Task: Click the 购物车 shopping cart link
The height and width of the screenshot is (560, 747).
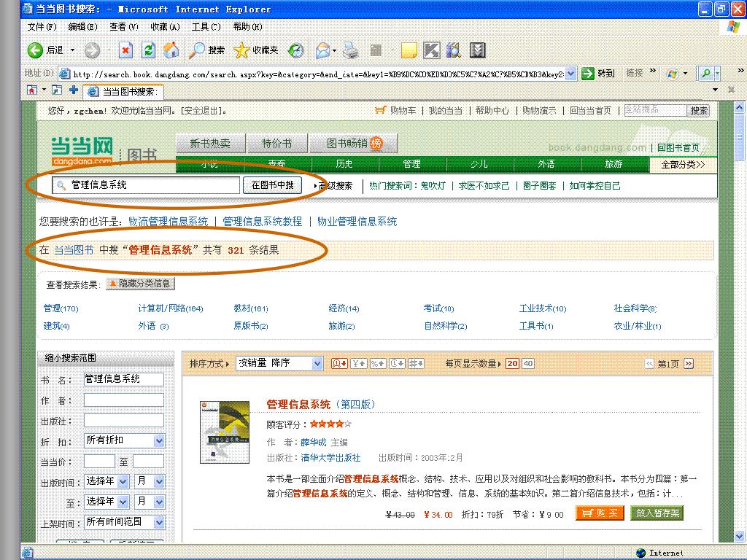Action: pos(396,111)
